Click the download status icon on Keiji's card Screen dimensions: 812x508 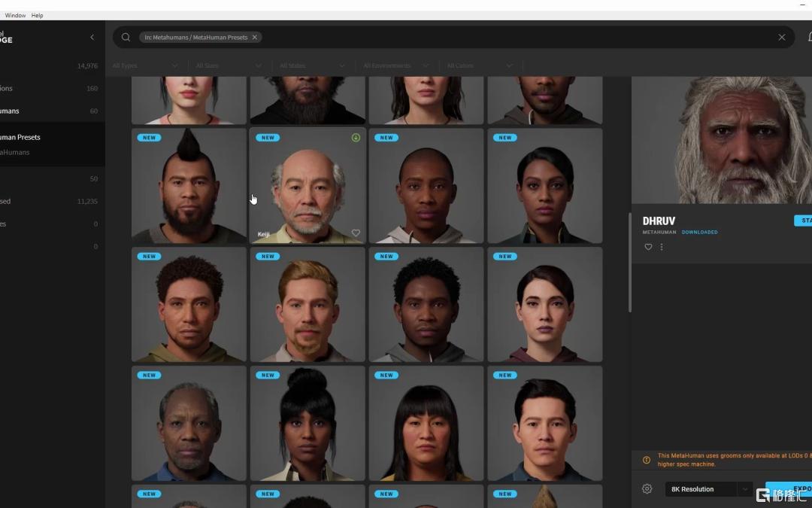click(356, 138)
